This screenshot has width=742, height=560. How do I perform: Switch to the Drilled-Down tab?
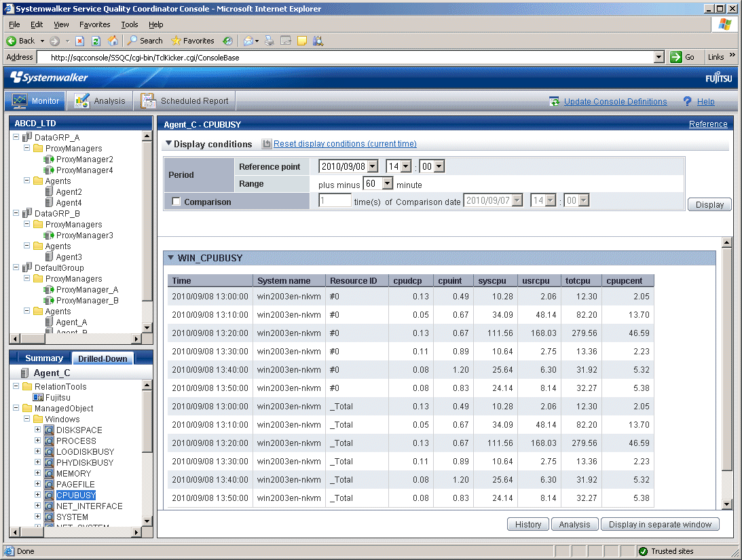[x=103, y=358]
